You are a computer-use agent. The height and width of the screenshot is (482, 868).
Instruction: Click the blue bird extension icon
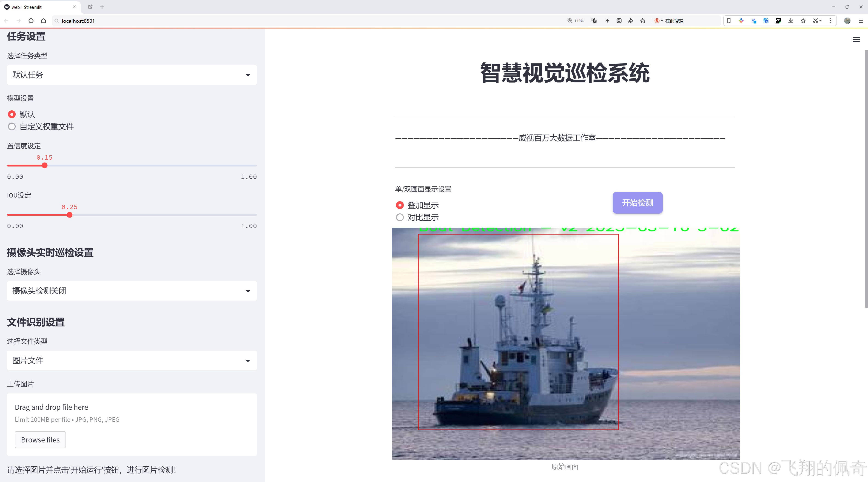point(754,21)
